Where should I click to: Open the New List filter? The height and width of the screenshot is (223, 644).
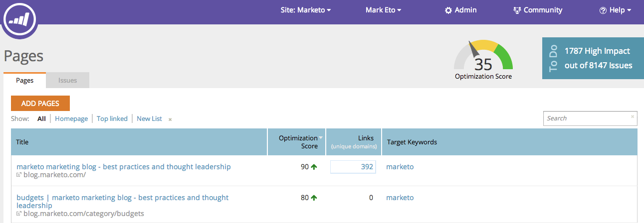(x=149, y=118)
